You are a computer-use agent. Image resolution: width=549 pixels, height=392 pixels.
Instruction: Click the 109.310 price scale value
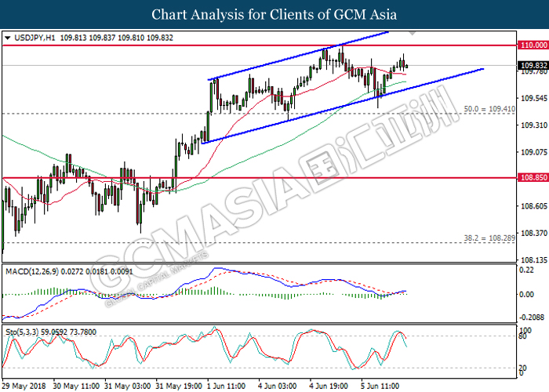pos(534,125)
